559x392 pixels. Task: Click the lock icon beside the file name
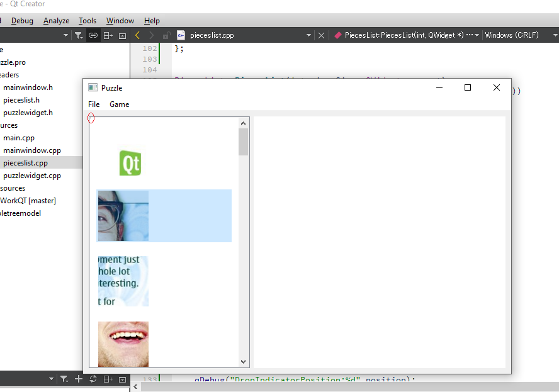[166, 35]
